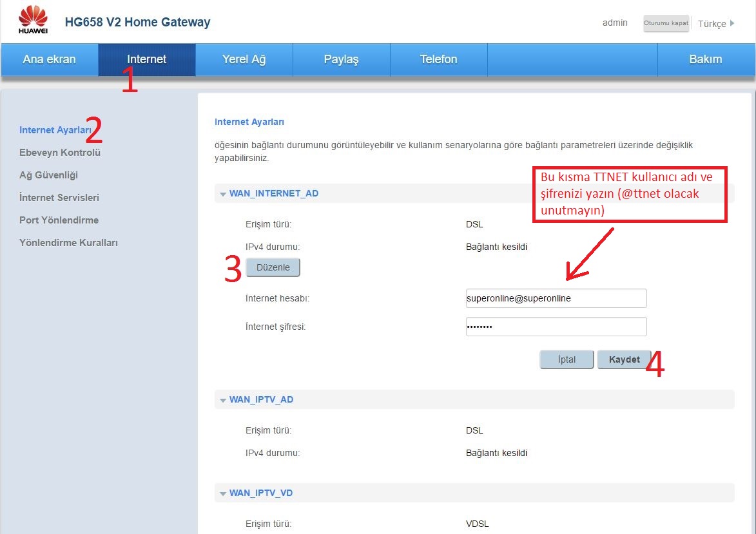Viewport: 756px width, 534px height.
Task: Open Ebeveyn Kontrolü in sidebar
Action: click(x=60, y=152)
